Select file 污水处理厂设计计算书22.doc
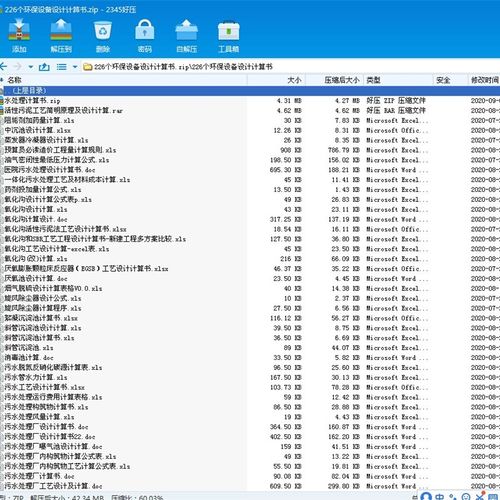This screenshot has width=500, height=500. point(50,437)
